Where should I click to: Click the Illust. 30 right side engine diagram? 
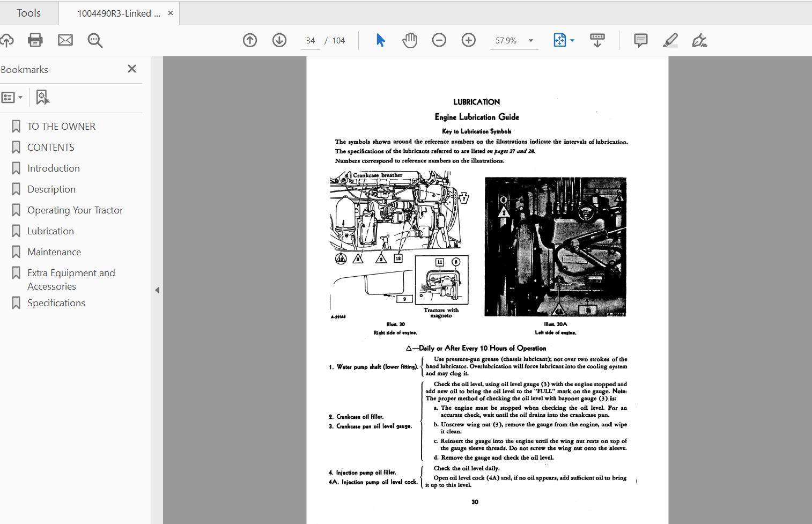click(400, 245)
